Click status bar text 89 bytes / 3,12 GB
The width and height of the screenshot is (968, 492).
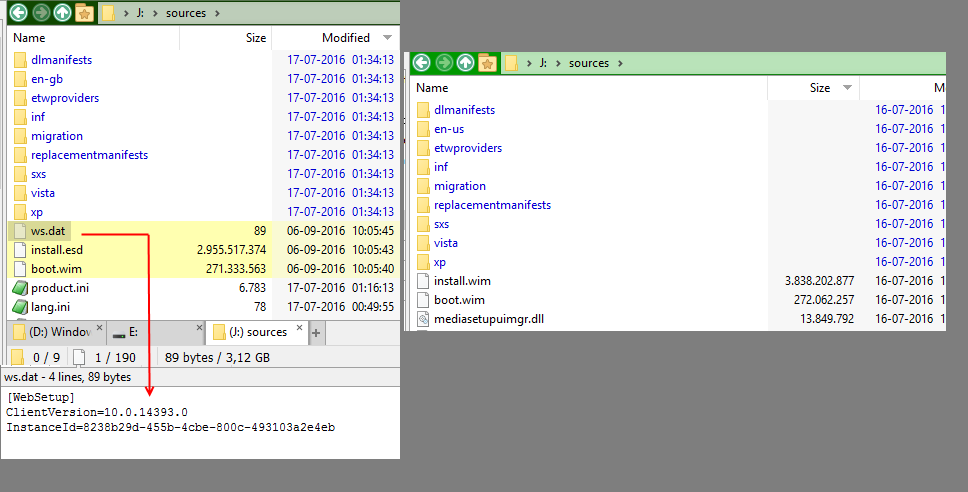point(217,357)
